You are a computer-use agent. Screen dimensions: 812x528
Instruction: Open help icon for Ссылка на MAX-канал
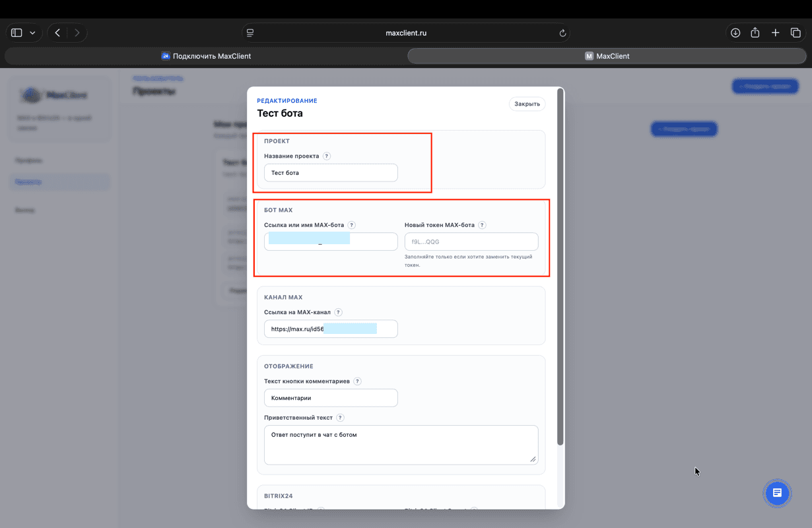(338, 312)
